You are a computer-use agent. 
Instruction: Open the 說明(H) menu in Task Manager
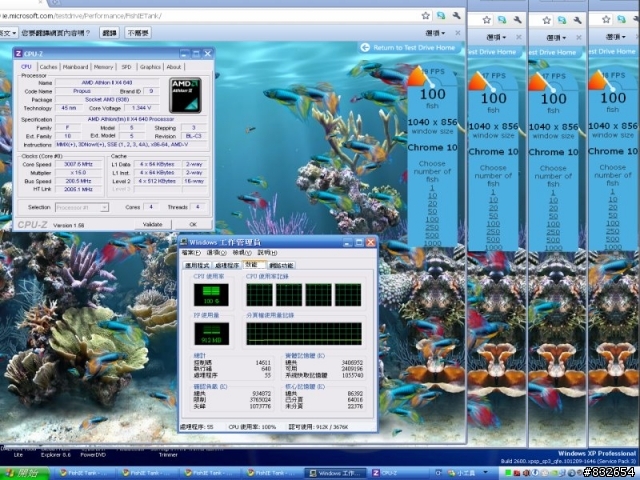pos(267,253)
